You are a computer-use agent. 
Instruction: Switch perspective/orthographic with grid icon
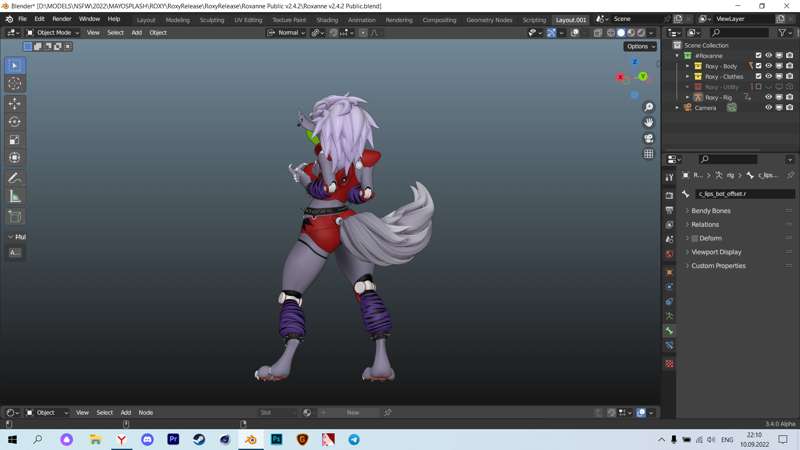point(648,154)
